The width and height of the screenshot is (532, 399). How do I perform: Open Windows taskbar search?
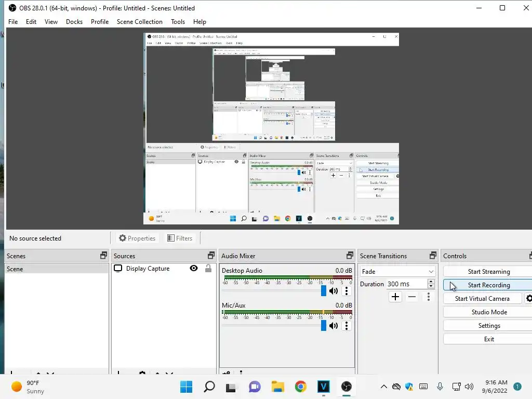pyautogui.click(x=209, y=387)
